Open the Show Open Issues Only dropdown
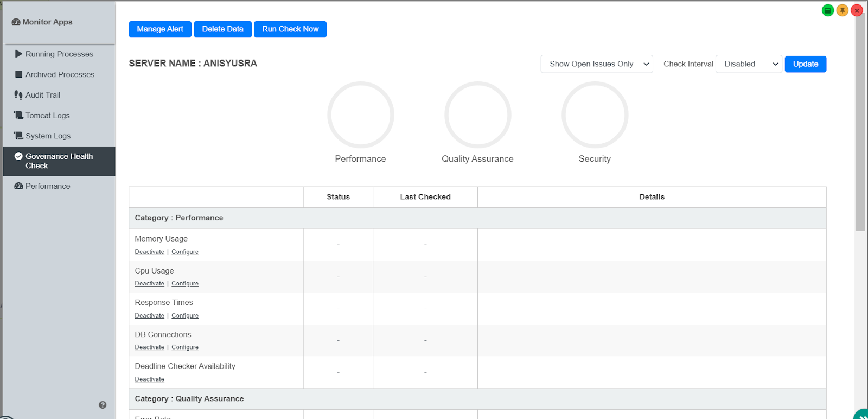Viewport: 868px width, 419px height. [597, 64]
